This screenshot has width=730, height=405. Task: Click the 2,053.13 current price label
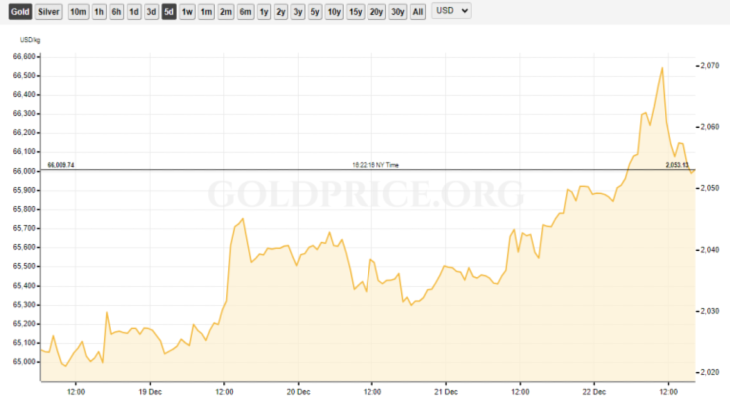pyautogui.click(x=677, y=165)
